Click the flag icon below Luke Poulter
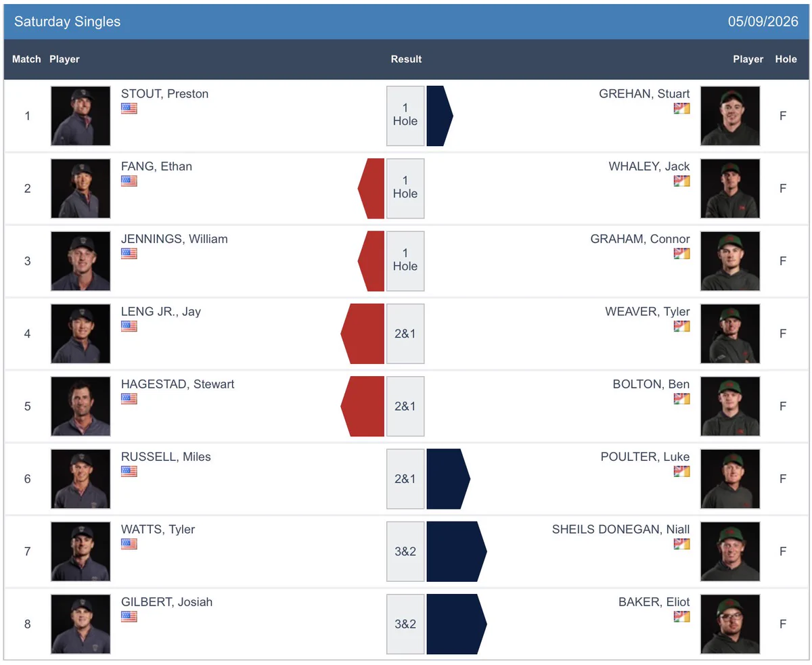 (682, 472)
